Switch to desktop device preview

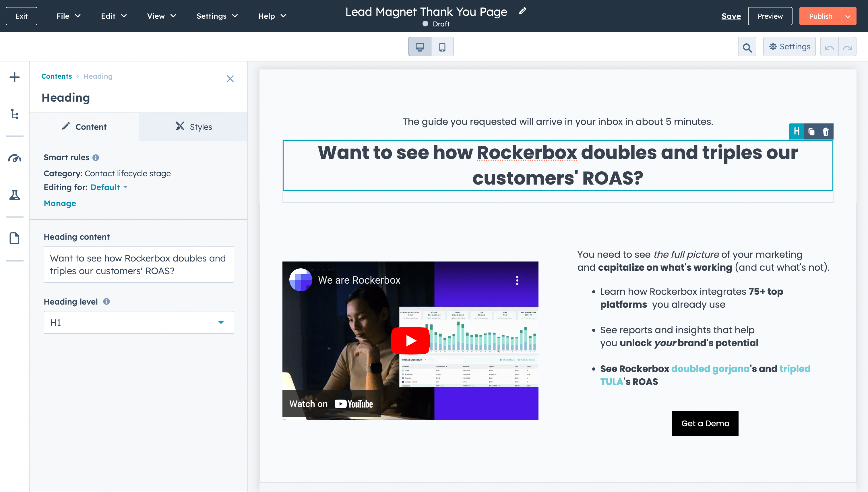pos(420,47)
